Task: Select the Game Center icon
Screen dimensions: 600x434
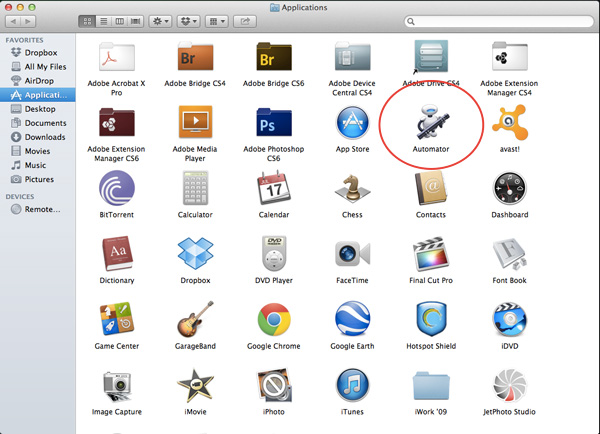Action: [x=117, y=319]
